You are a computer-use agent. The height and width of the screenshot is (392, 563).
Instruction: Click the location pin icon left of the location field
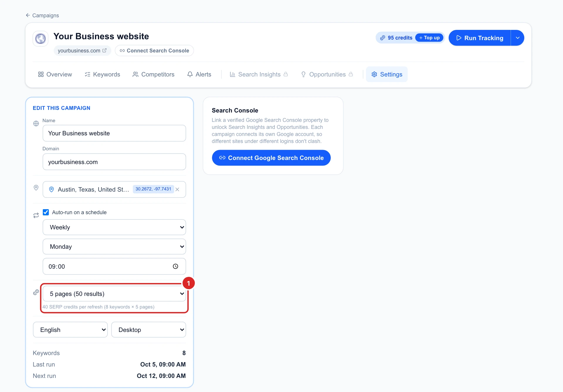36,188
